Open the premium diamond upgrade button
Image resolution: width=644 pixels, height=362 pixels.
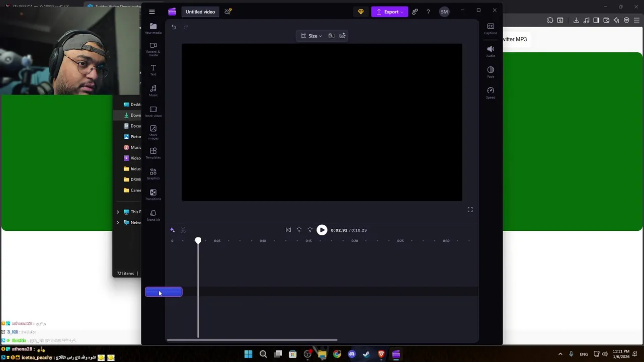[x=361, y=12]
